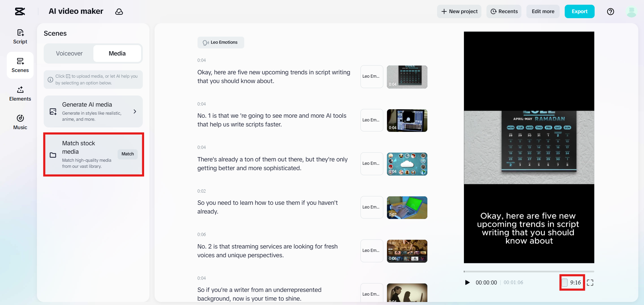Select voice chip for 'No. 1' scene
644x305 pixels.
[x=372, y=120]
